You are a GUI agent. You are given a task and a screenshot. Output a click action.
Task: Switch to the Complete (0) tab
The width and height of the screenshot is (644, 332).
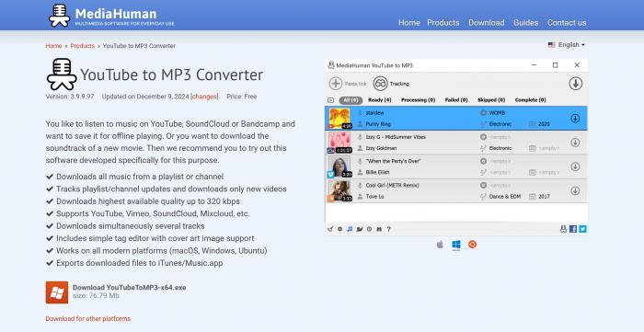530,100
